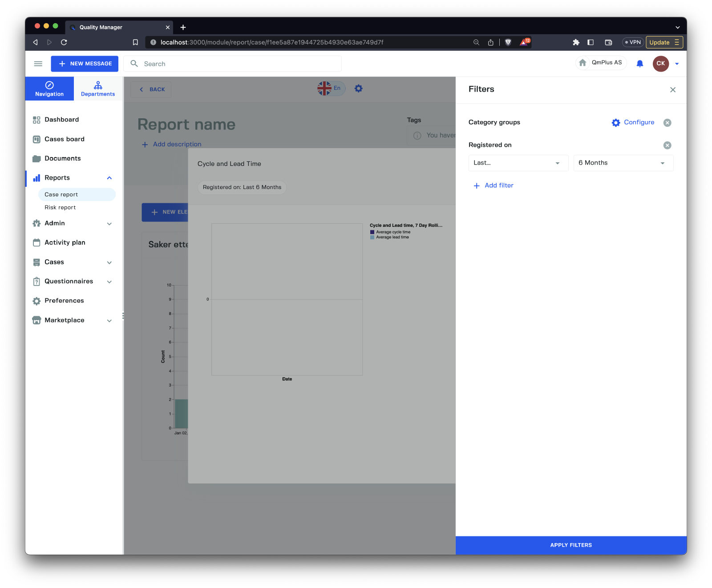Click the QmPlus AS home icon
The image size is (712, 588).
tap(583, 63)
